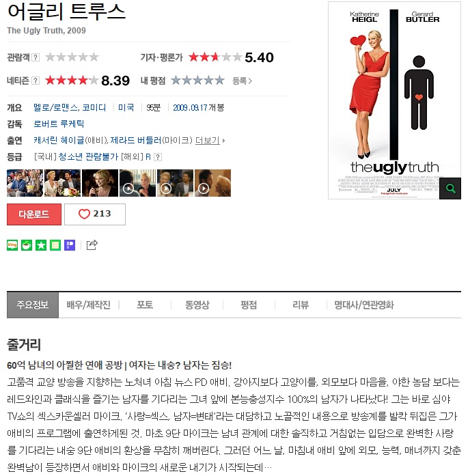Toggle the heart like button showing 213

pos(95,214)
